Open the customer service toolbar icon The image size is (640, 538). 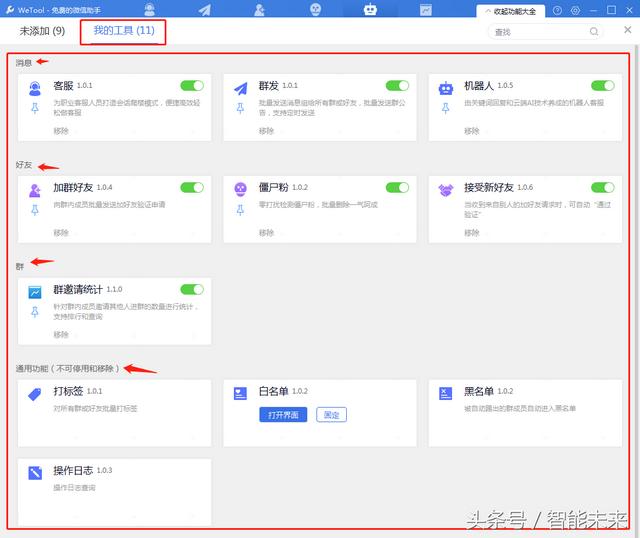click(x=149, y=9)
